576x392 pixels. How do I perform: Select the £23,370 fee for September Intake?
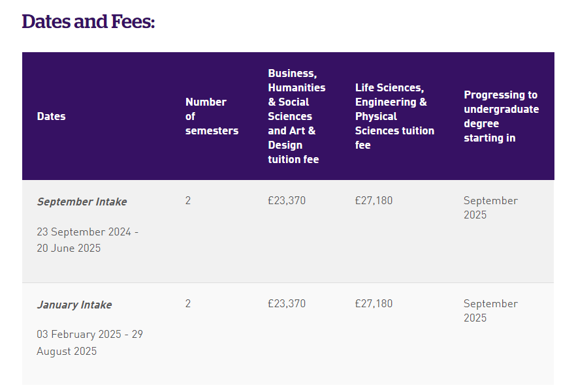(287, 200)
